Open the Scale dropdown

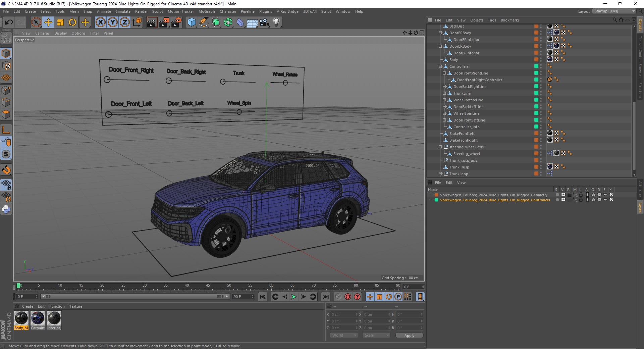[376, 335]
